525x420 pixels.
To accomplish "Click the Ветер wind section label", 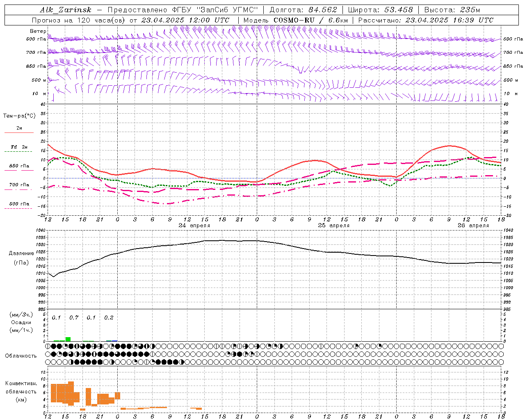I will click(38, 31).
